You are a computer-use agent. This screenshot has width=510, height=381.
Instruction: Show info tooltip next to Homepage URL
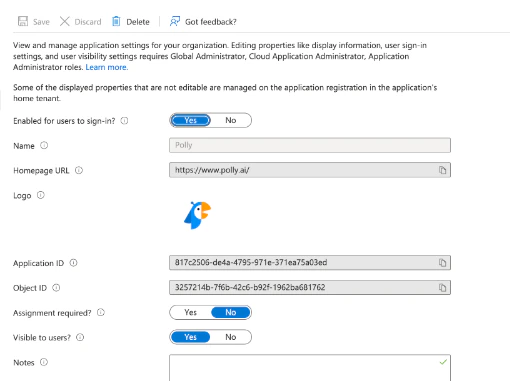click(79, 170)
